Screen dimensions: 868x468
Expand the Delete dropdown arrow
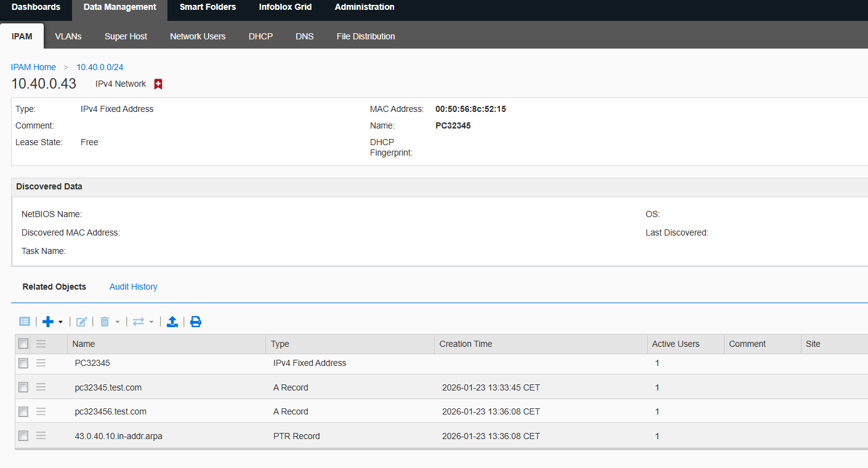pos(118,322)
